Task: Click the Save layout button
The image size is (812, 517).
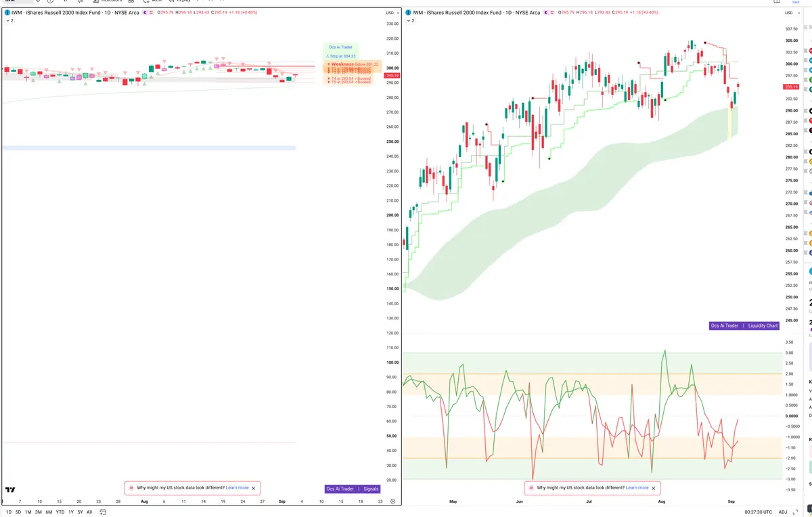Action: [795, 2]
